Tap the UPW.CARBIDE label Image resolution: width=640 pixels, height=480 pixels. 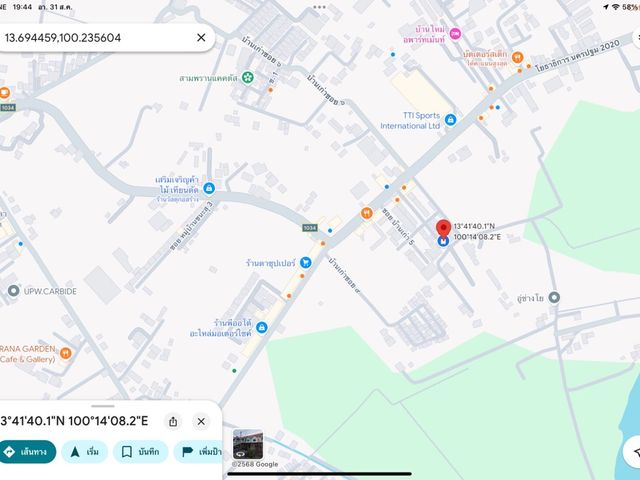point(50,291)
